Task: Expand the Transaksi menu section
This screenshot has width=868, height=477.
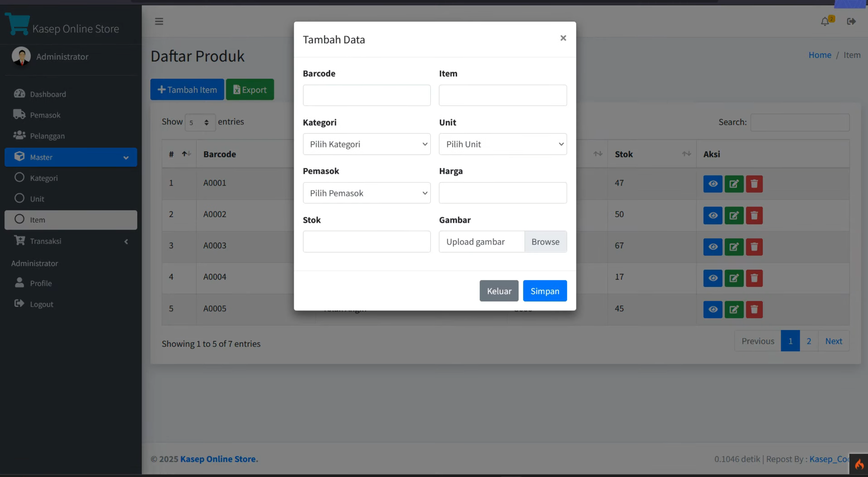Action: [x=71, y=241]
